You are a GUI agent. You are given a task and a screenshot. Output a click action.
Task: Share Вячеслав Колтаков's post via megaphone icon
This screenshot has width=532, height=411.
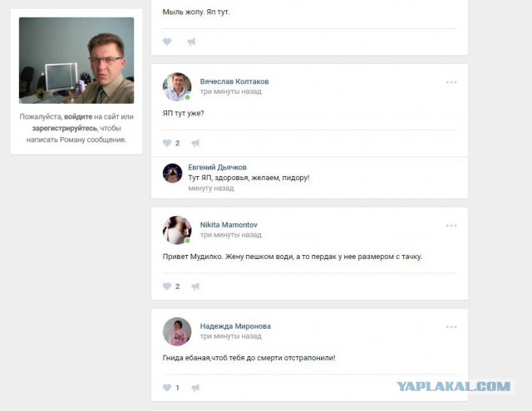195,143
